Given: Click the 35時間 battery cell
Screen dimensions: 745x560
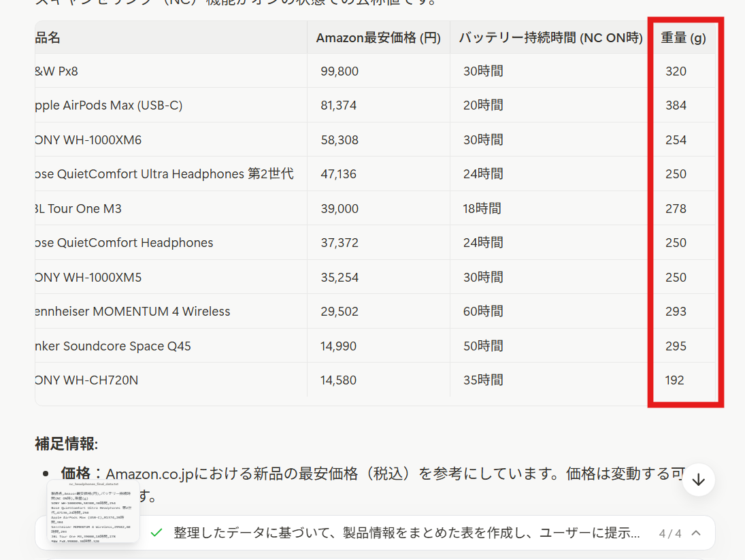Looking at the screenshot, I should (x=483, y=380).
